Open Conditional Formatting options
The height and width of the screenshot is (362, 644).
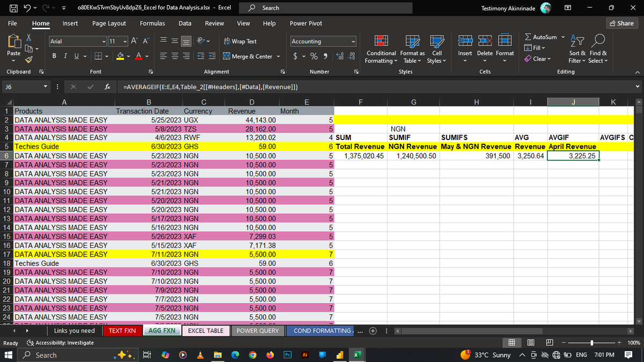381,51
